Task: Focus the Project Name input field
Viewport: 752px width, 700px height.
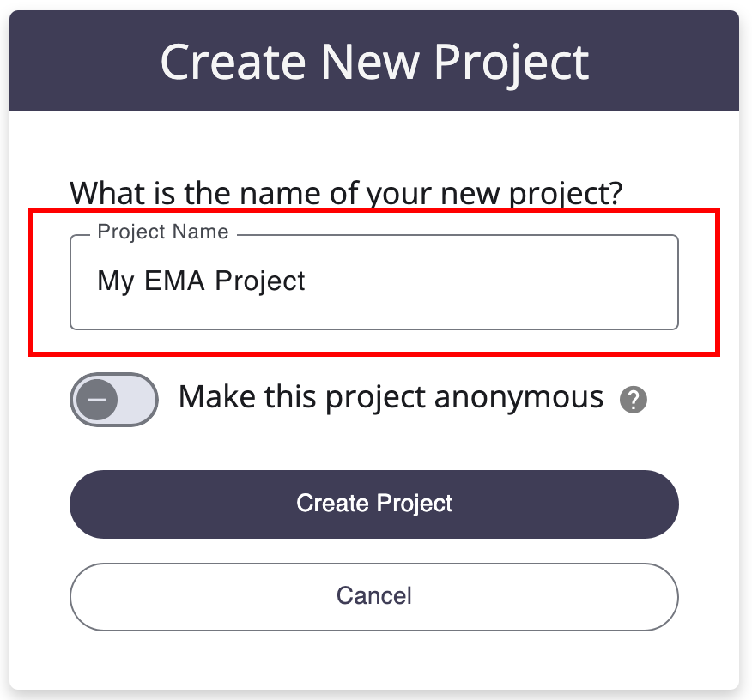Action: [374, 281]
